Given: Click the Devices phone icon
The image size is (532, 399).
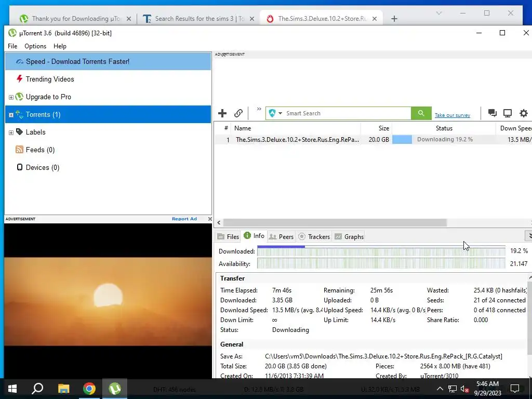Looking at the screenshot, I should [20, 167].
